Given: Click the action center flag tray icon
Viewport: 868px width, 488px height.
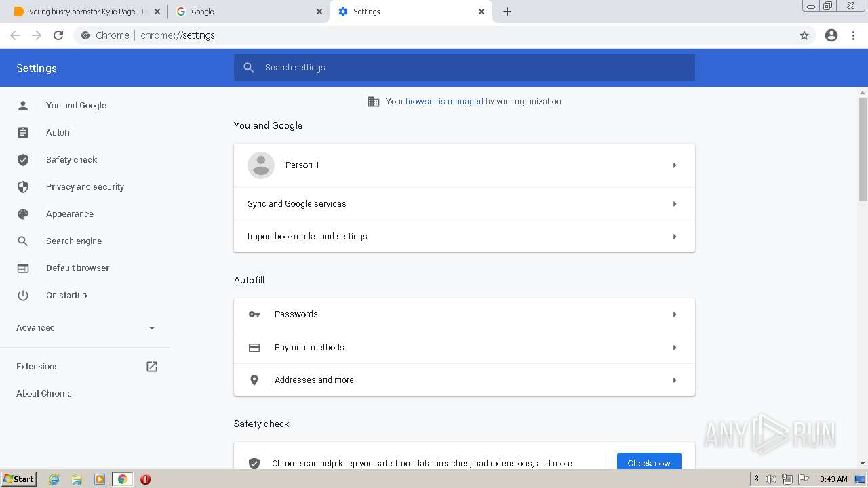Looking at the screenshot, I should point(804,479).
